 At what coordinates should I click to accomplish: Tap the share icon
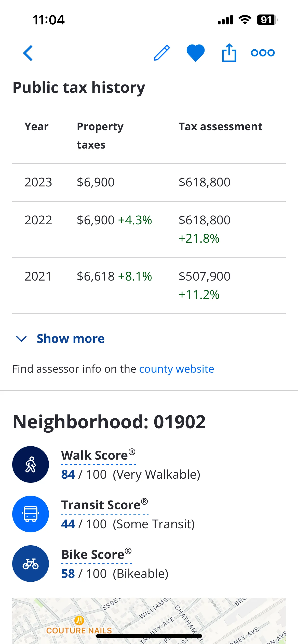pyautogui.click(x=229, y=53)
